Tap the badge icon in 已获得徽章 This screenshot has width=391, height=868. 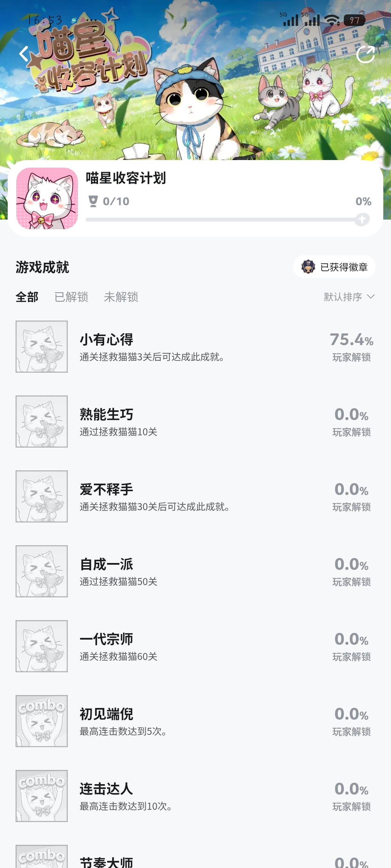(308, 267)
